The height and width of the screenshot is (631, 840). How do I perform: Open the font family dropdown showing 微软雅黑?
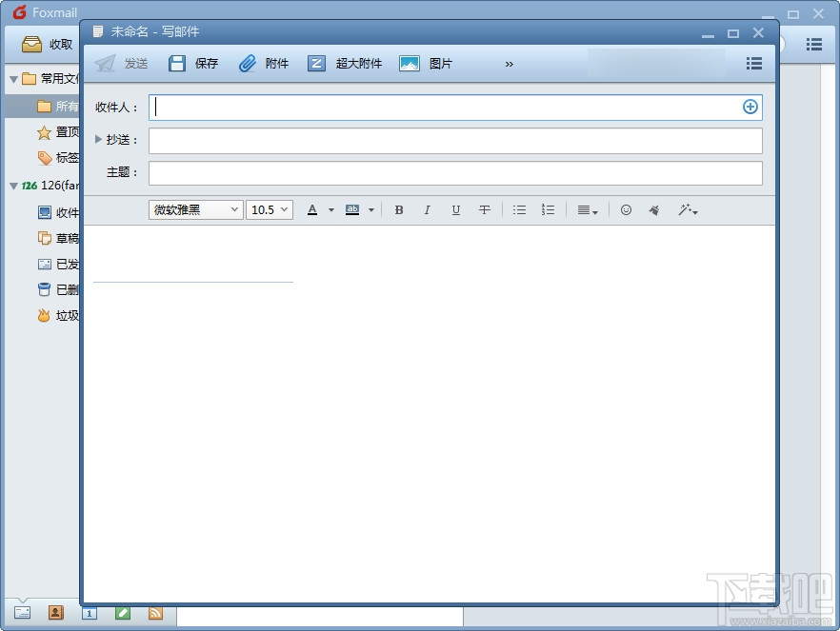194,209
